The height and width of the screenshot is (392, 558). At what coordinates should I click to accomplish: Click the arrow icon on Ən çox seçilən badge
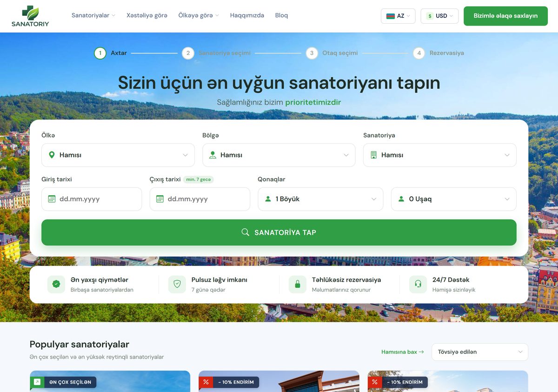pyautogui.click(x=37, y=382)
